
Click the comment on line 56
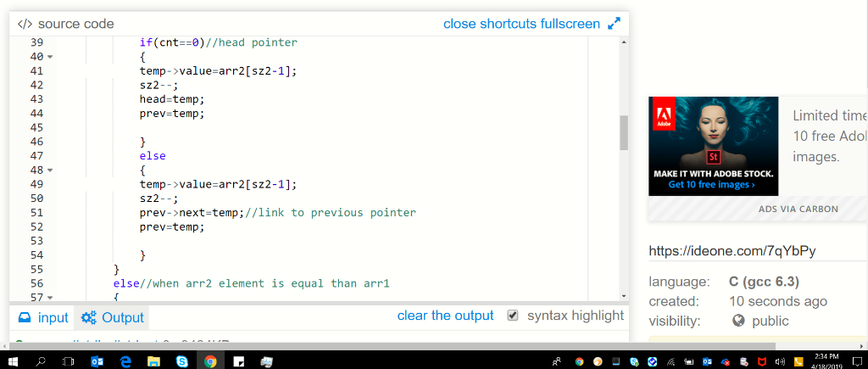(x=264, y=283)
